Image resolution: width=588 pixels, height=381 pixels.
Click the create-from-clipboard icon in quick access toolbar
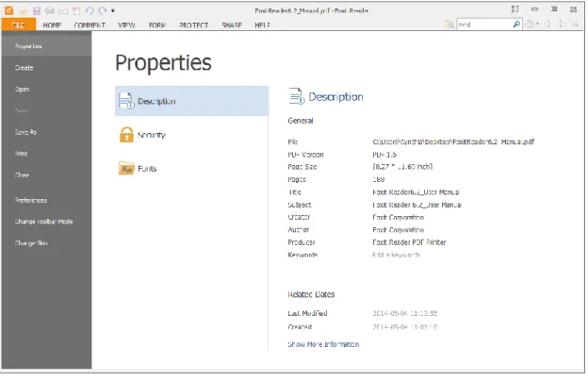(76, 11)
